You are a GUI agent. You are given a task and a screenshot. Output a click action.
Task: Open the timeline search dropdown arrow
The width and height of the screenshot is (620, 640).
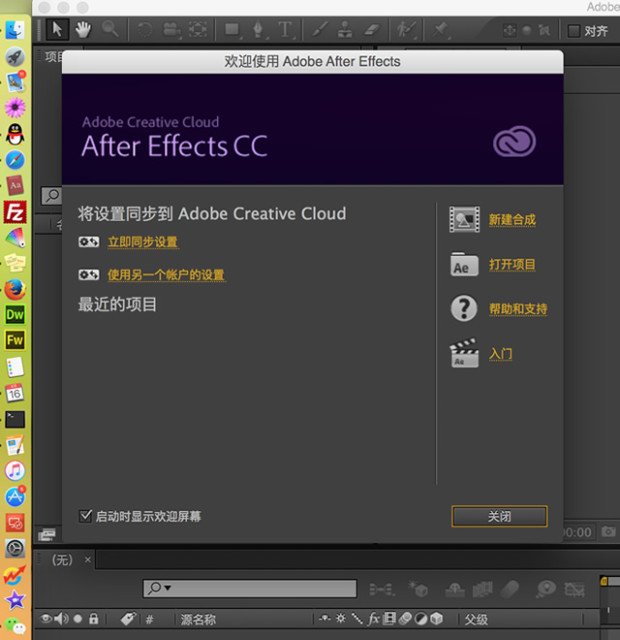167,588
